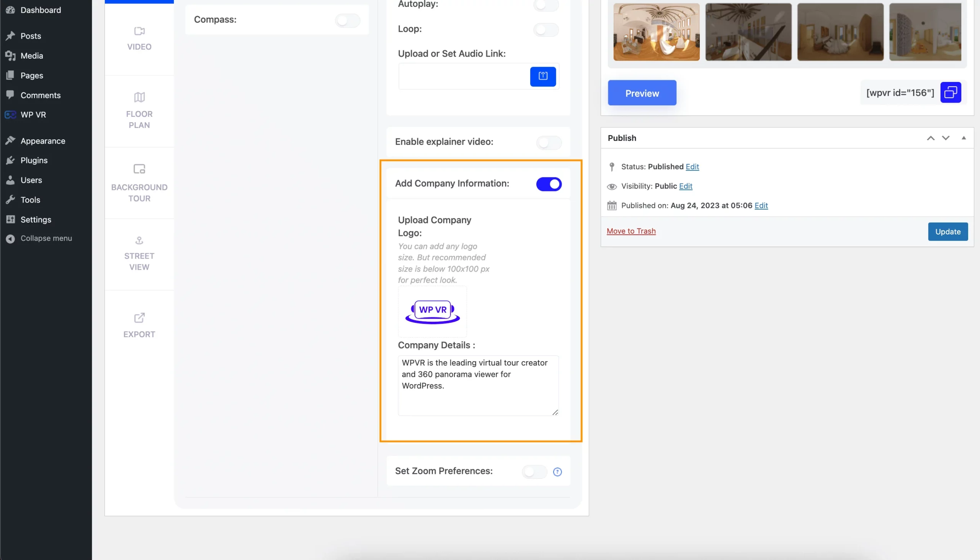Click the Upload Audio Link button icon
980x560 pixels.
[542, 75]
